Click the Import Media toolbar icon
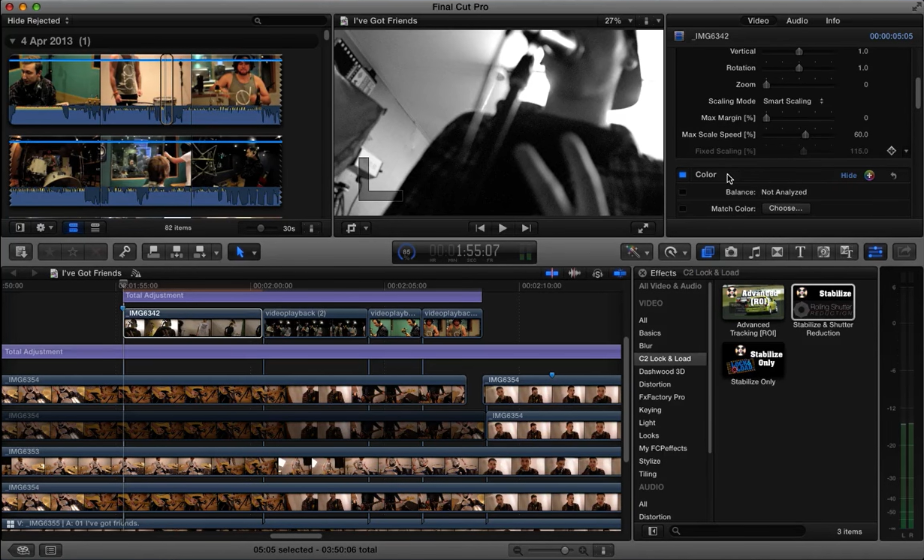The width and height of the screenshot is (924, 560). click(x=21, y=252)
